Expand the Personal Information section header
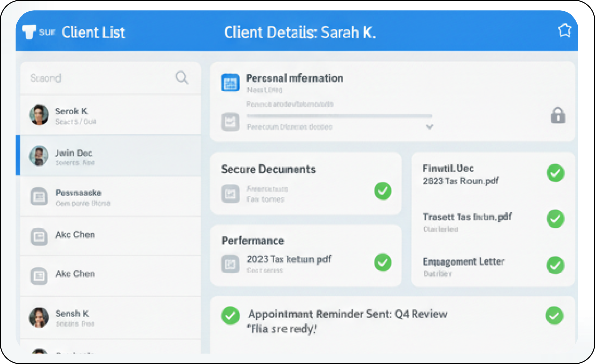 tap(294, 78)
